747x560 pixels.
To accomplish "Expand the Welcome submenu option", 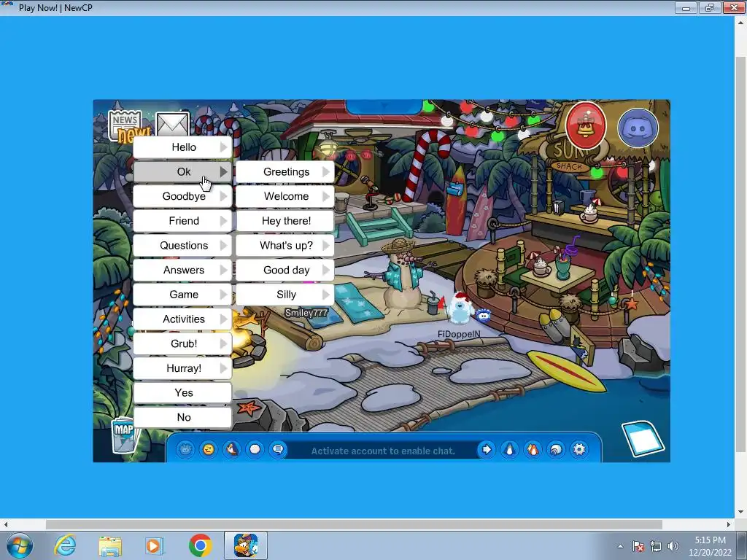I will tap(285, 196).
